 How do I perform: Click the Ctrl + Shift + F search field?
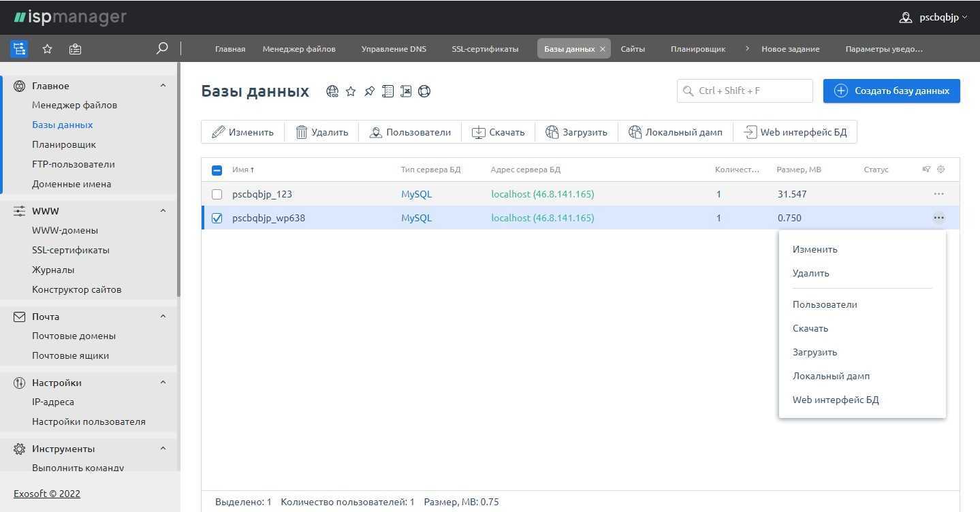click(x=744, y=91)
